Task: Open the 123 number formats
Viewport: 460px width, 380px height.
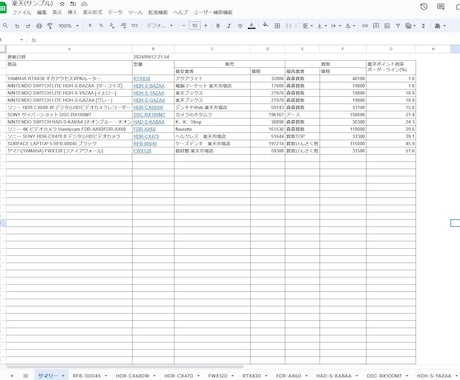Action: pyautogui.click(x=135, y=26)
